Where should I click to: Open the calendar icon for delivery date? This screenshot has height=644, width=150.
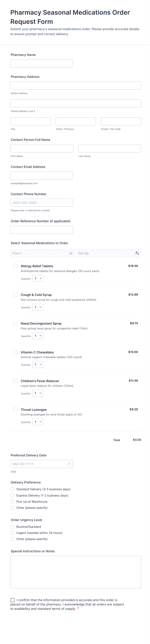coord(69,464)
